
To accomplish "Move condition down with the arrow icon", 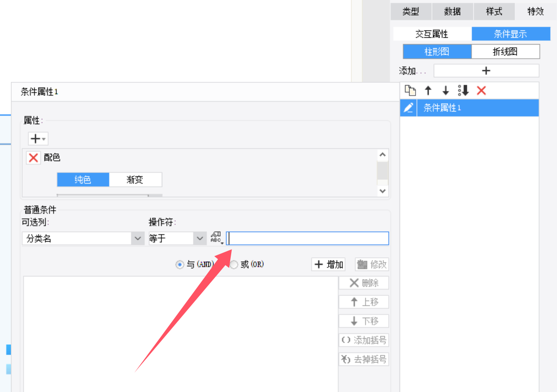I will pyautogui.click(x=446, y=91).
